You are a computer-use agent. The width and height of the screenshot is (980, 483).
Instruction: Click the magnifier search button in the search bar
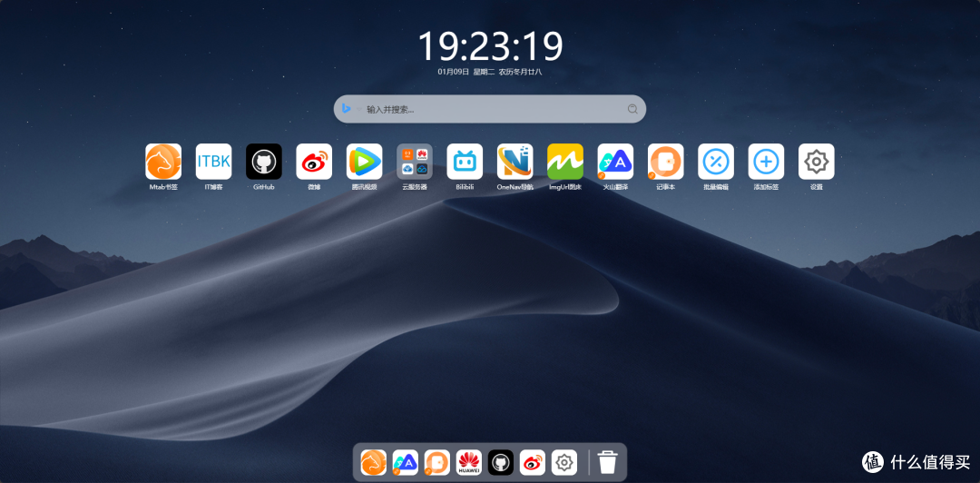point(632,109)
